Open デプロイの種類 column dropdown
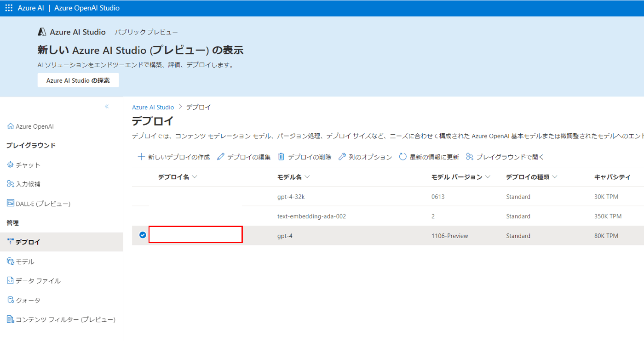The height and width of the screenshot is (341, 644). coord(555,177)
